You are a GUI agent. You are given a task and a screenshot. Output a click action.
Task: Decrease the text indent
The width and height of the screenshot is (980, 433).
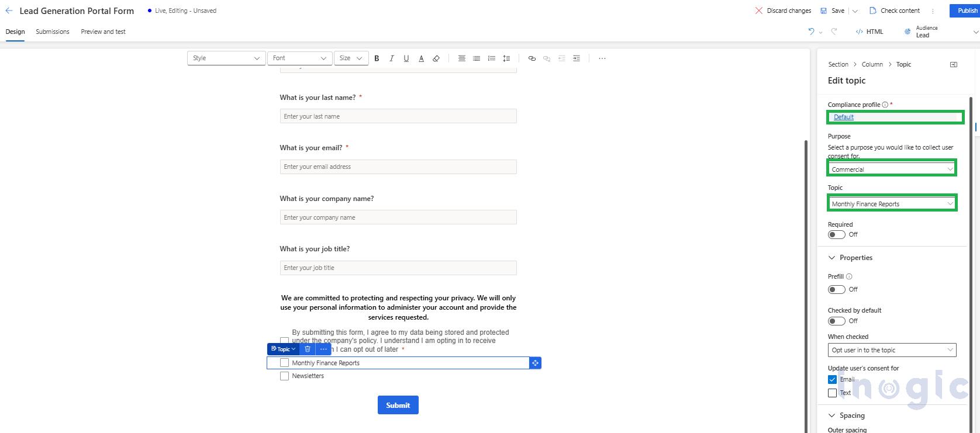pos(562,58)
